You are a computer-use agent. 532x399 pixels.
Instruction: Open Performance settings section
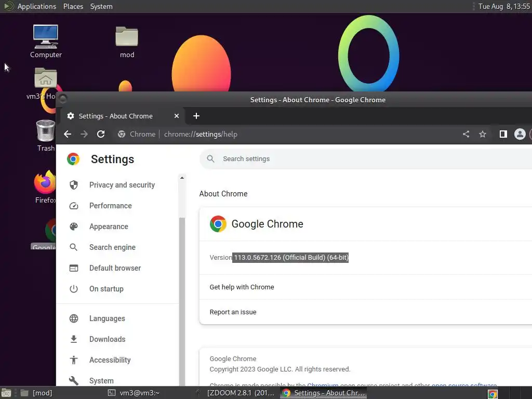[x=117, y=206]
